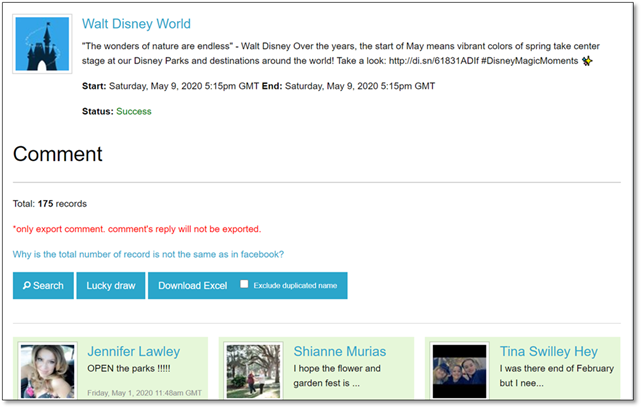Tick the Exclude duplicated name checkbox
The image size is (642, 408).
244,285
